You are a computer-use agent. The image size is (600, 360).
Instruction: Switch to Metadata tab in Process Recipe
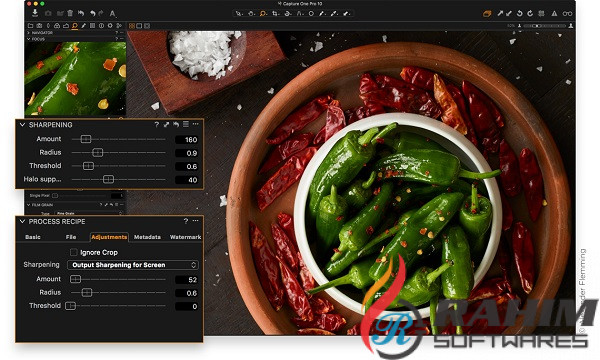[x=147, y=237]
